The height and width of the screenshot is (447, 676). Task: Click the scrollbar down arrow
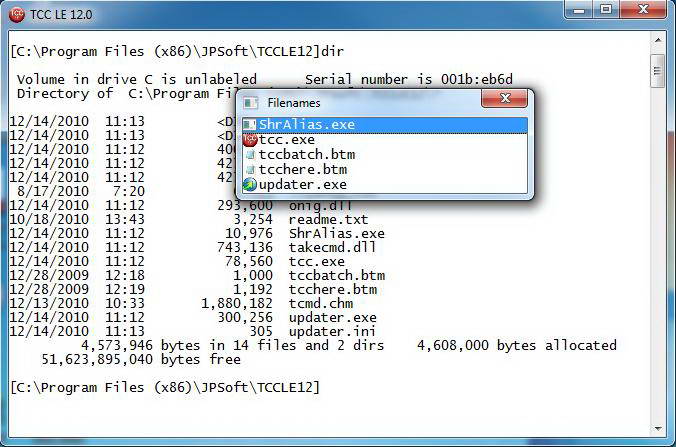658,428
